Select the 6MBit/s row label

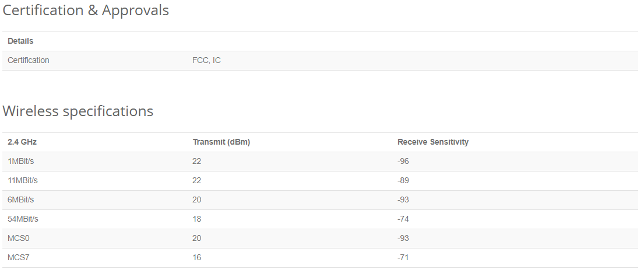pyautogui.click(x=20, y=200)
